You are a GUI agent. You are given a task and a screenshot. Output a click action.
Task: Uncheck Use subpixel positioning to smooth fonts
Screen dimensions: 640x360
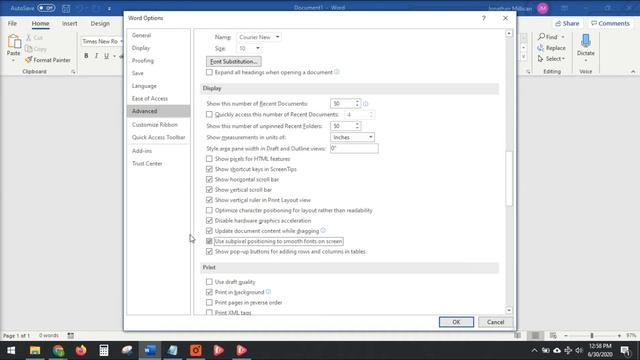click(209, 241)
